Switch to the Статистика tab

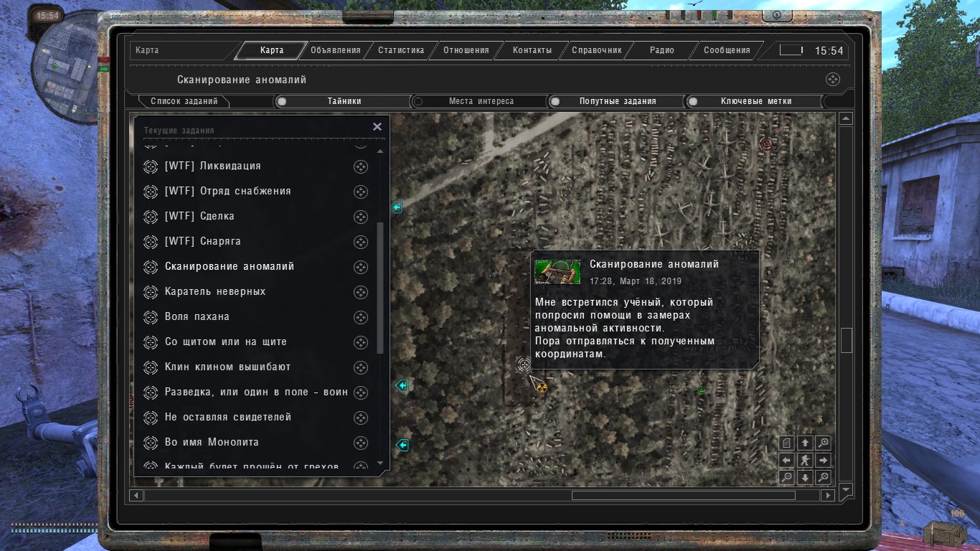click(401, 50)
